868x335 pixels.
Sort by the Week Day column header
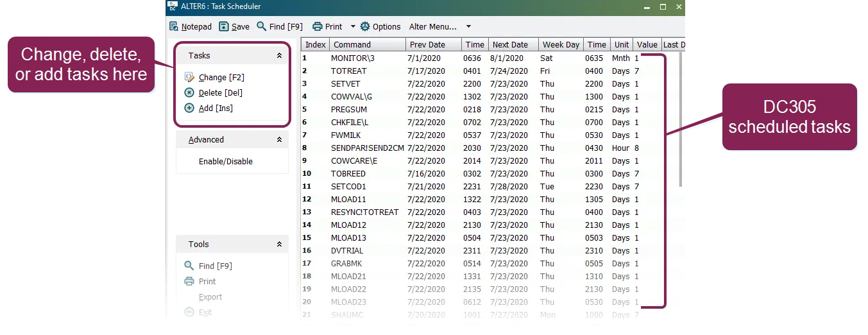click(x=561, y=45)
